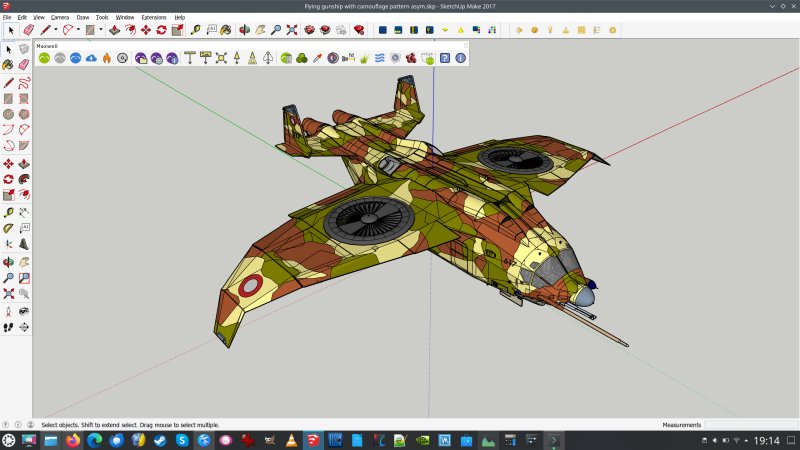Click the Orbit camera tool
The image size is (800, 450).
tap(244, 30)
